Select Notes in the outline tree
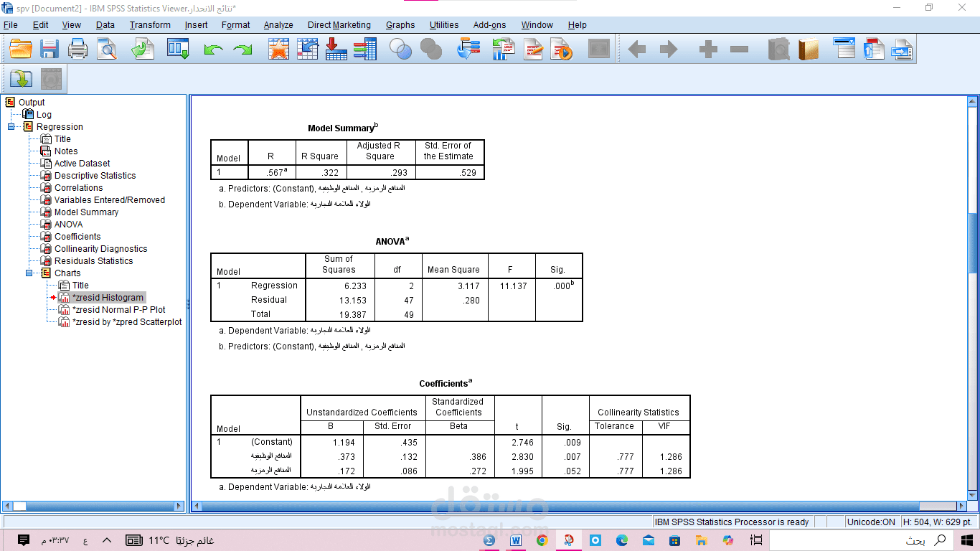 pos(66,151)
